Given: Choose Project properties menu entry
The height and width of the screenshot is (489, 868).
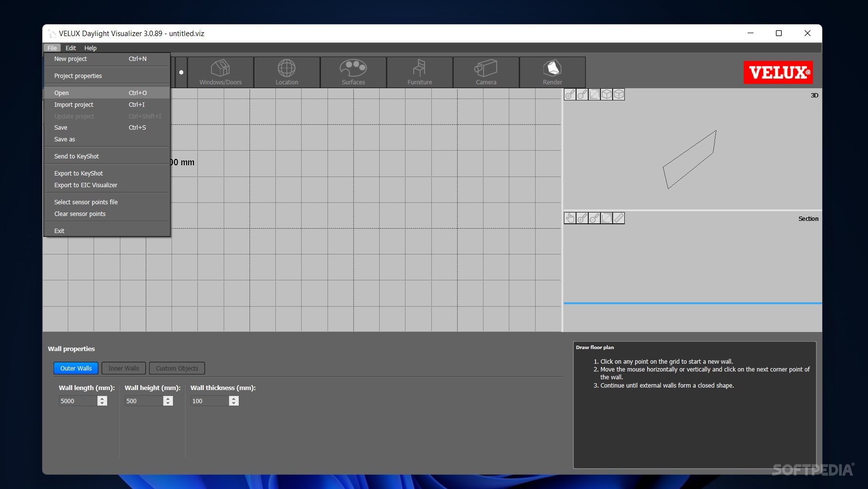Looking at the screenshot, I should (107, 76).
